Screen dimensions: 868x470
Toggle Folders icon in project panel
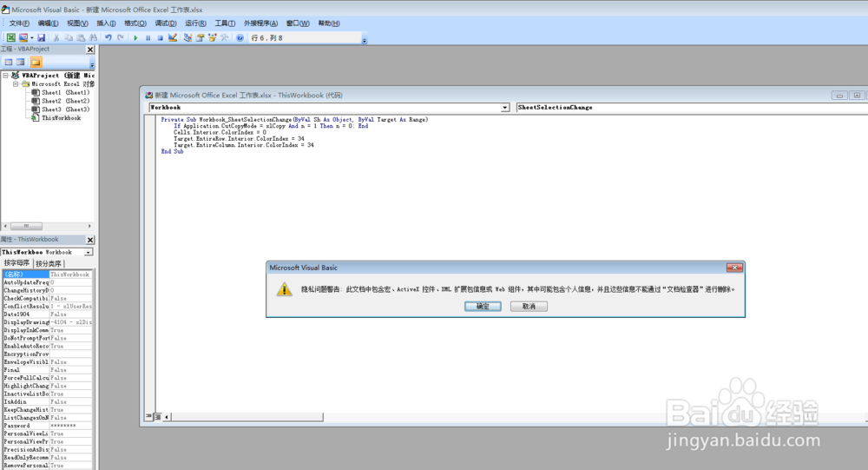pyautogui.click(x=36, y=62)
